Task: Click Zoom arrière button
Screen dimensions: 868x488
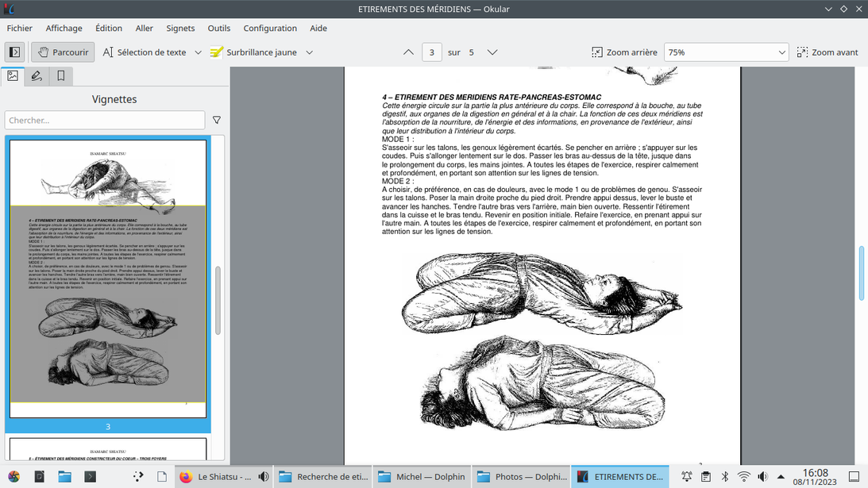Action: [624, 52]
